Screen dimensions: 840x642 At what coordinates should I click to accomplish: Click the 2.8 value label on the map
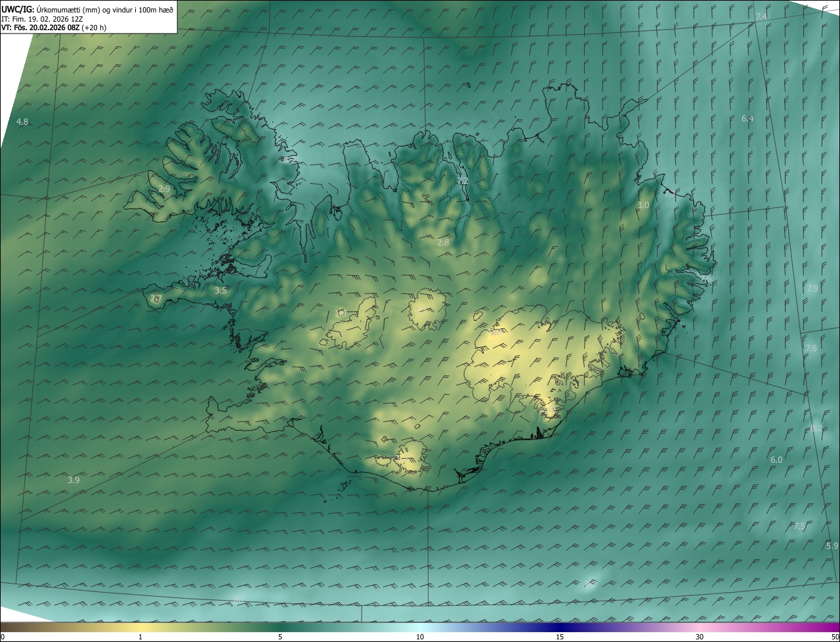click(x=443, y=243)
